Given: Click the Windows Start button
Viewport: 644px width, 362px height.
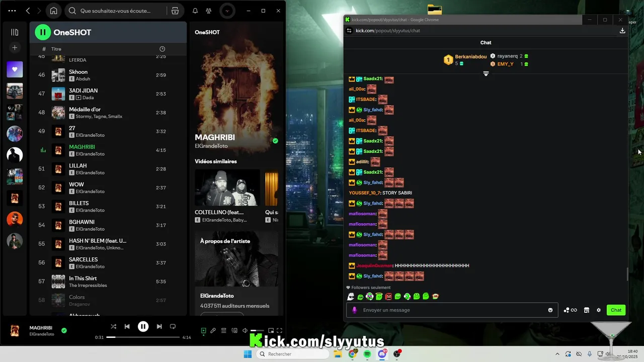Looking at the screenshot, I should pos(248,354).
